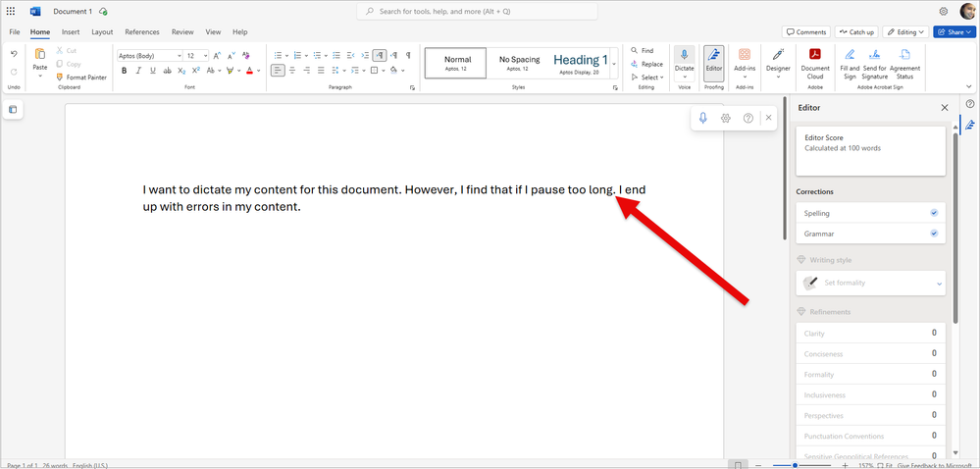Open the app launcher grid

tap(11, 11)
